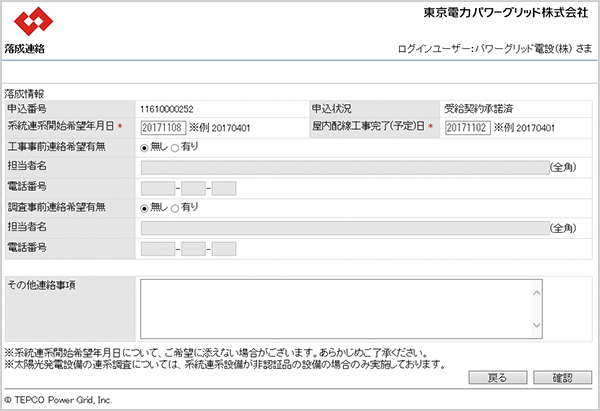This screenshot has height=411, width=600.
Task: Click scroll down arrow in その他連絡事項 box
Action: (x=537, y=325)
